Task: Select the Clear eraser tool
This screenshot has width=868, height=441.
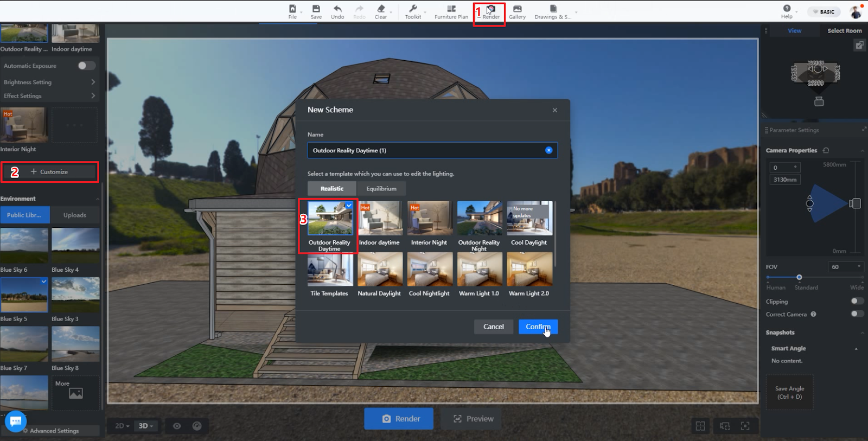Action: [381, 9]
